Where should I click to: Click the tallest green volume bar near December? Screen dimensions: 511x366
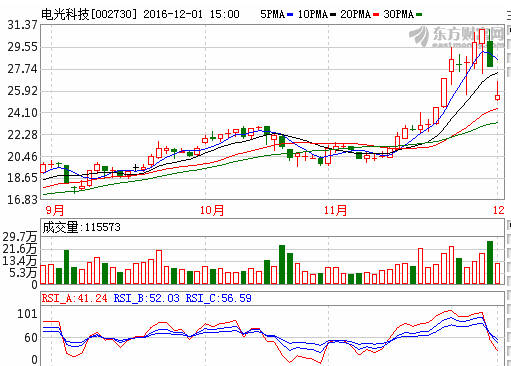tap(490, 262)
